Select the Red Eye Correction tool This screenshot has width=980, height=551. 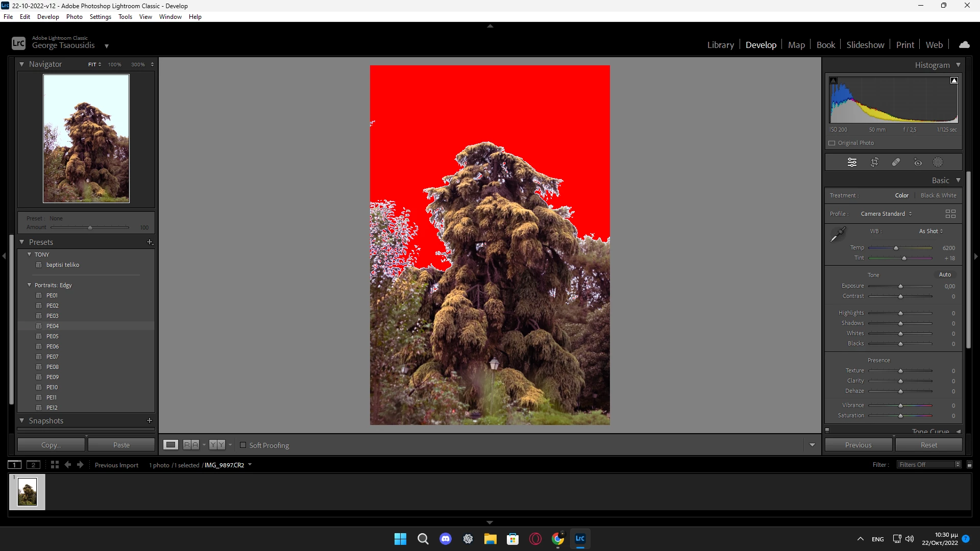tap(918, 162)
